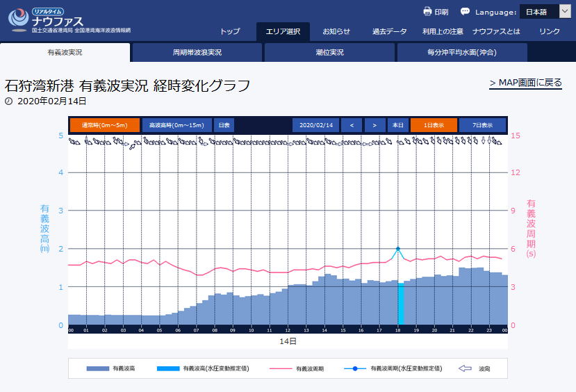Go to previous day with < button

pyautogui.click(x=352, y=125)
